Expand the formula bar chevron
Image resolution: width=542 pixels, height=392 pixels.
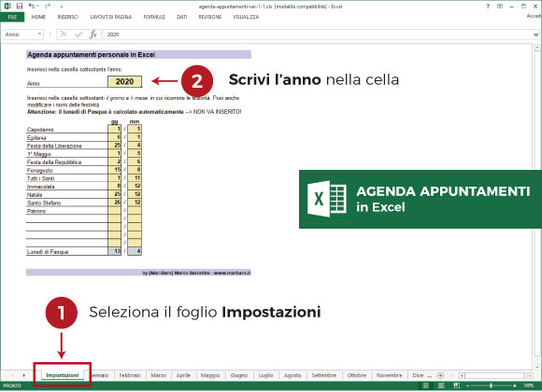pyautogui.click(x=535, y=35)
